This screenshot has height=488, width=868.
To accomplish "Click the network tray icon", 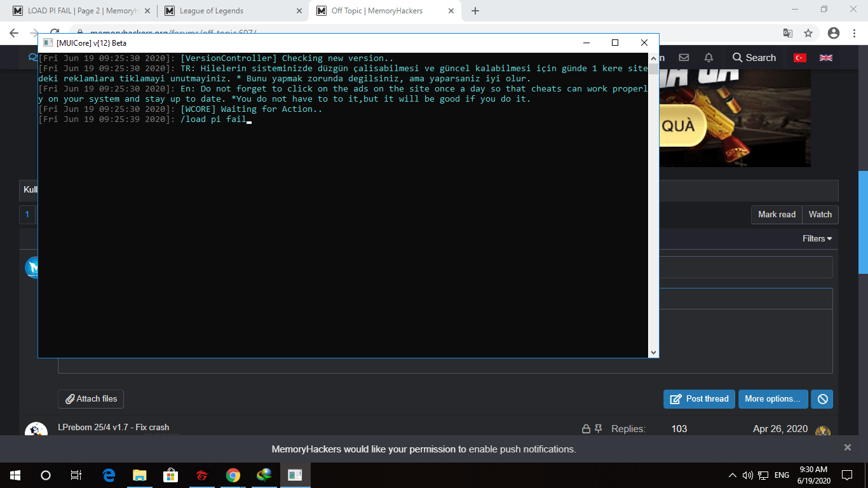I will pyautogui.click(x=764, y=475).
